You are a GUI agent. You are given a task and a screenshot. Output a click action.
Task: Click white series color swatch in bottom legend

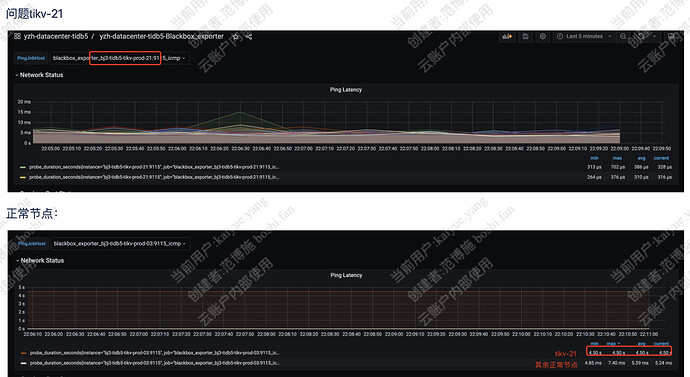pos(24,363)
